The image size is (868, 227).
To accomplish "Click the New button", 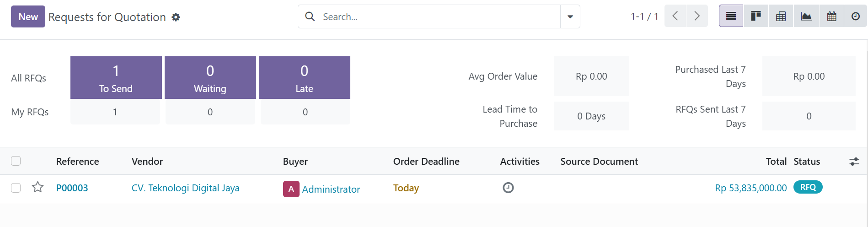I will 28,17.
